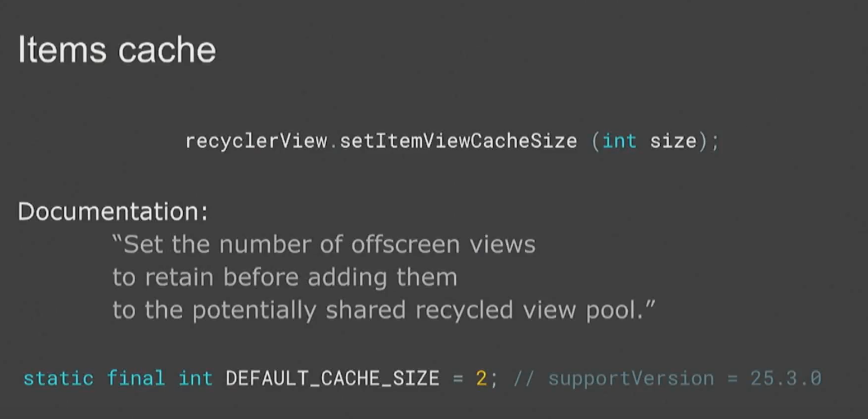Click the "Documentation:" label
The height and width of the screenshot is (419, 868).
pyautogui.click(x=113, y=212)
